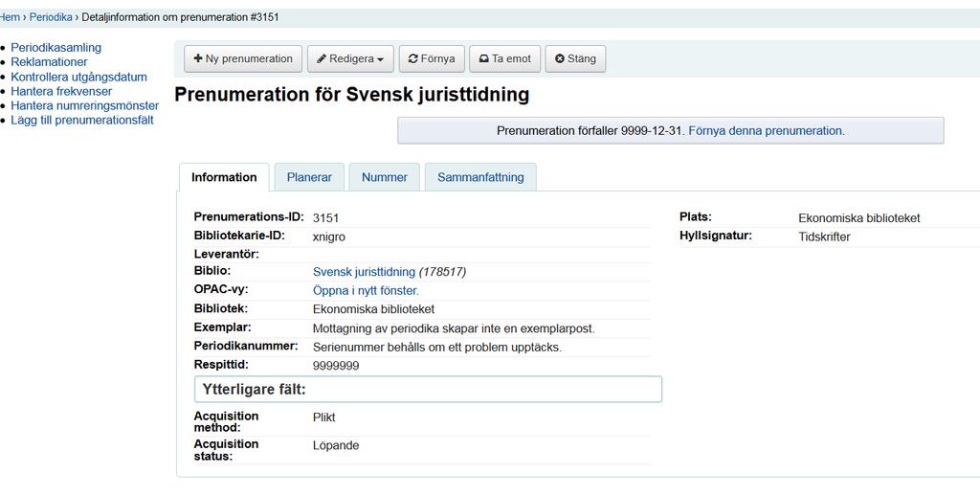
Task: Open Reklamationer sidebar link
Action: (49, 62)
